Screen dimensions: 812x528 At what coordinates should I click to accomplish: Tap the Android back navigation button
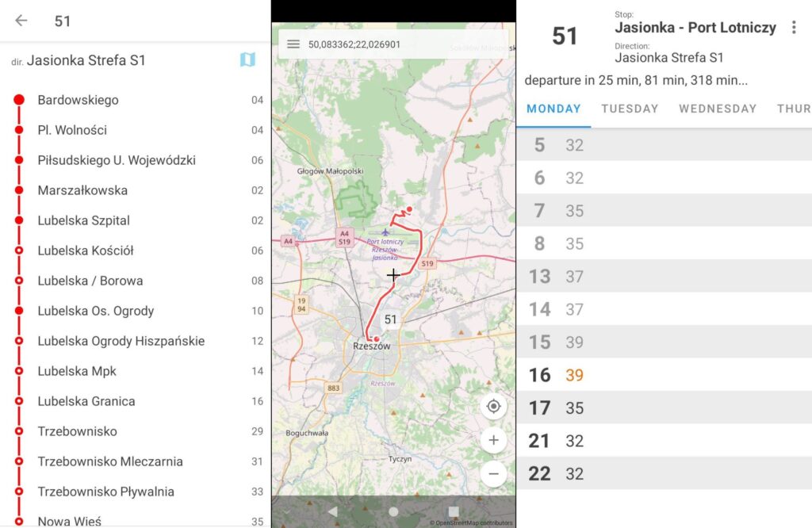pyautogui.click(x=332, y=511)
